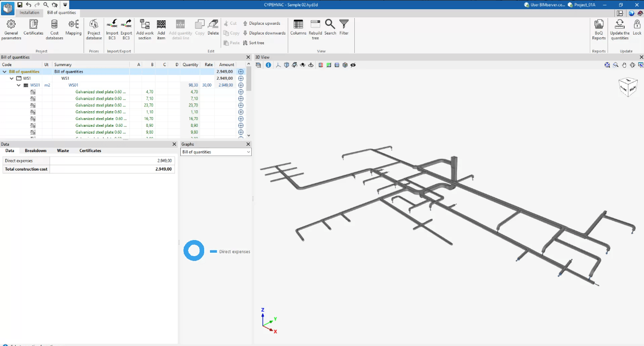Close the Data panel
Viewport: 644px width, 346px height.
[174, 144]
